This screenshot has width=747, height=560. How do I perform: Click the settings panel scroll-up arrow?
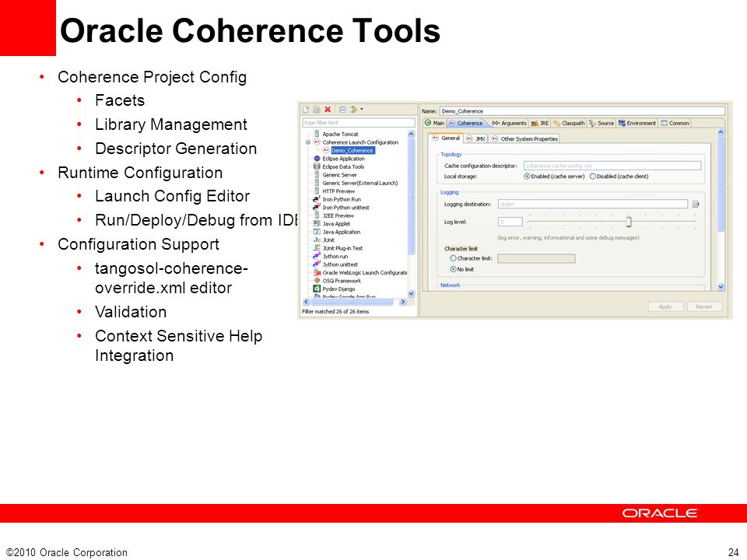pyautogui.click(x=721, y=132)
